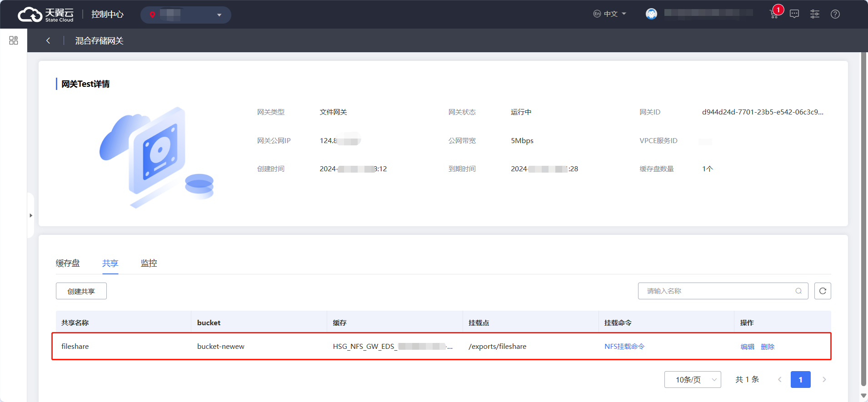
Task: Click the 运行中 status value
Action: click(x=521, y=112)
